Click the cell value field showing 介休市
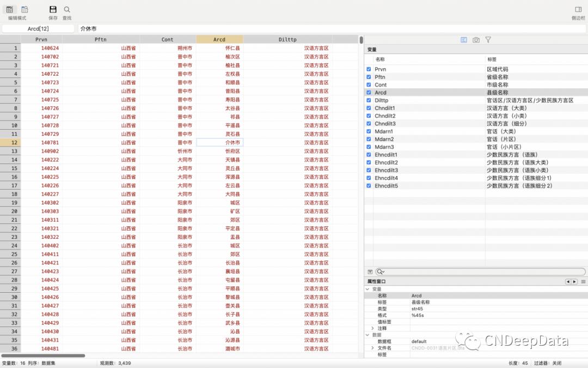Screen dimensions: 588x368 (332, 28)
